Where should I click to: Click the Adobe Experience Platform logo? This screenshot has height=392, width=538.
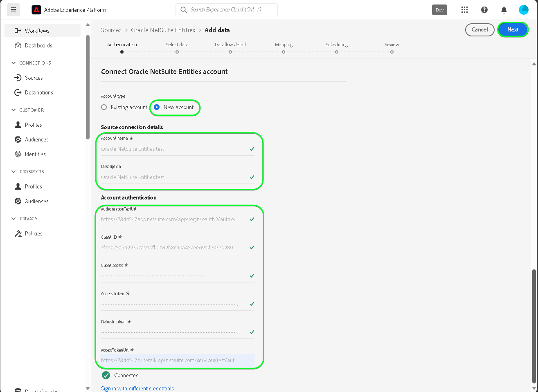(x=36, y=10)
